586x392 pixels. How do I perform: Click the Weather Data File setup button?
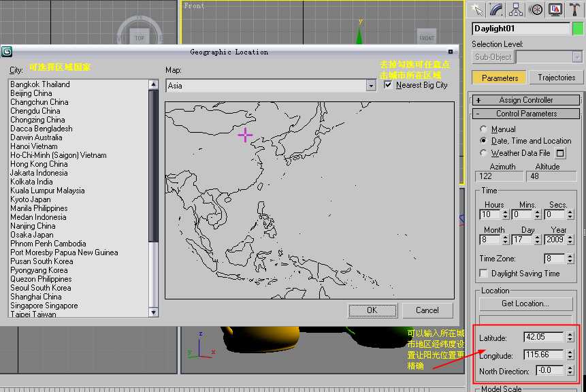pyautogui.click(x=560, y=153)
